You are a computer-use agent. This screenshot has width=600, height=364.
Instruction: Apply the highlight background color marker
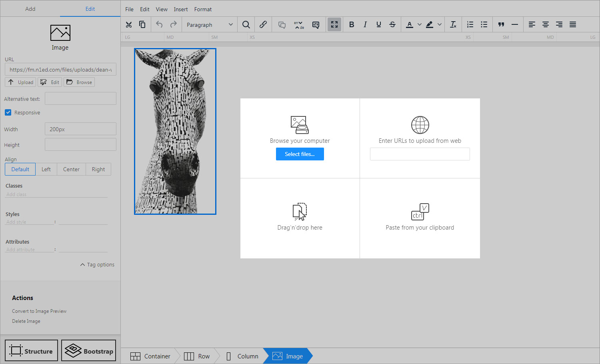(x=430, y=25)
